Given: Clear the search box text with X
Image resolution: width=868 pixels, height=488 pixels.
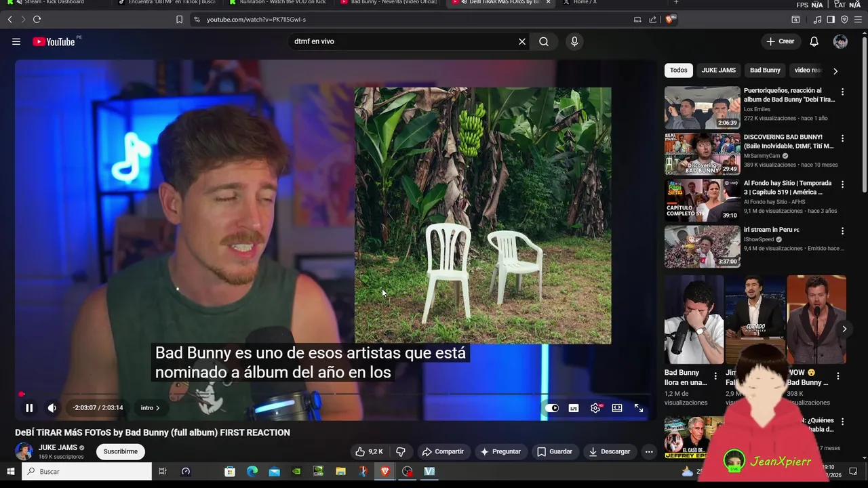Looking at the screenshot, I should pyautogui.click(x=522, y=41).
